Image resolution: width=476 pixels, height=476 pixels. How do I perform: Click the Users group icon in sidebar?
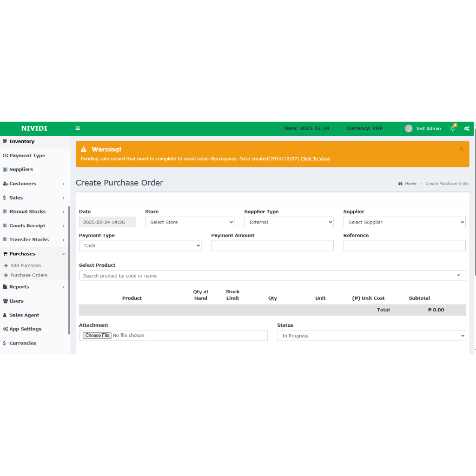5,301
